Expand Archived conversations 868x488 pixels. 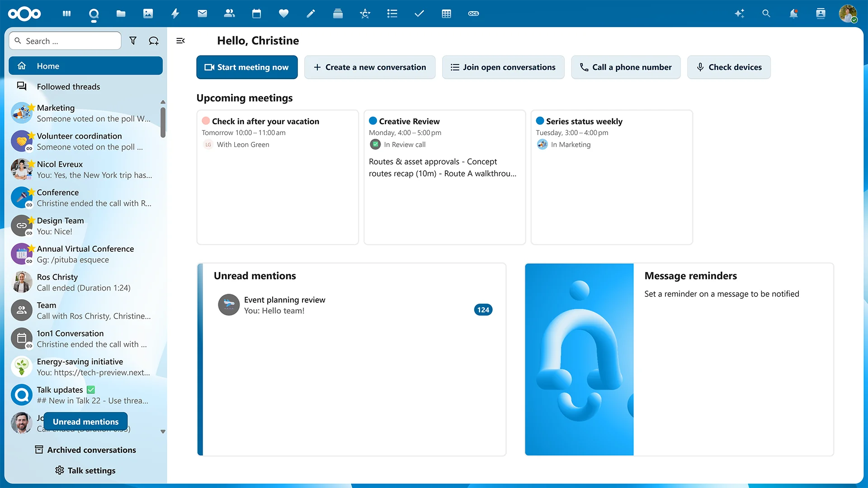tap(85, 450)
